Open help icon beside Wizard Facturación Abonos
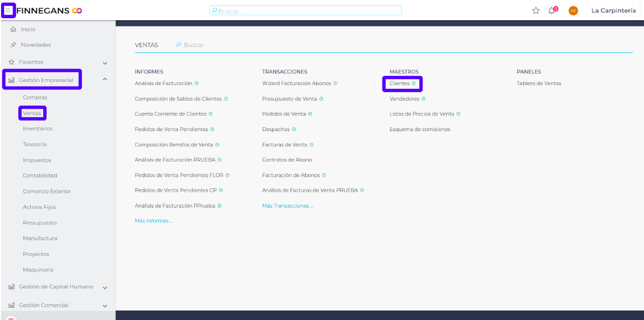Screen dimensions: 644x320 point(335,83)
